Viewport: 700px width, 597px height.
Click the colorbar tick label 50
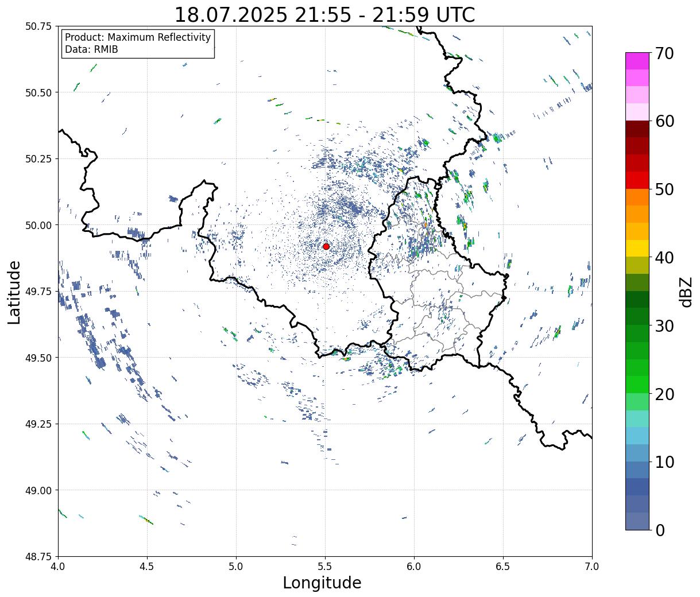664,190
